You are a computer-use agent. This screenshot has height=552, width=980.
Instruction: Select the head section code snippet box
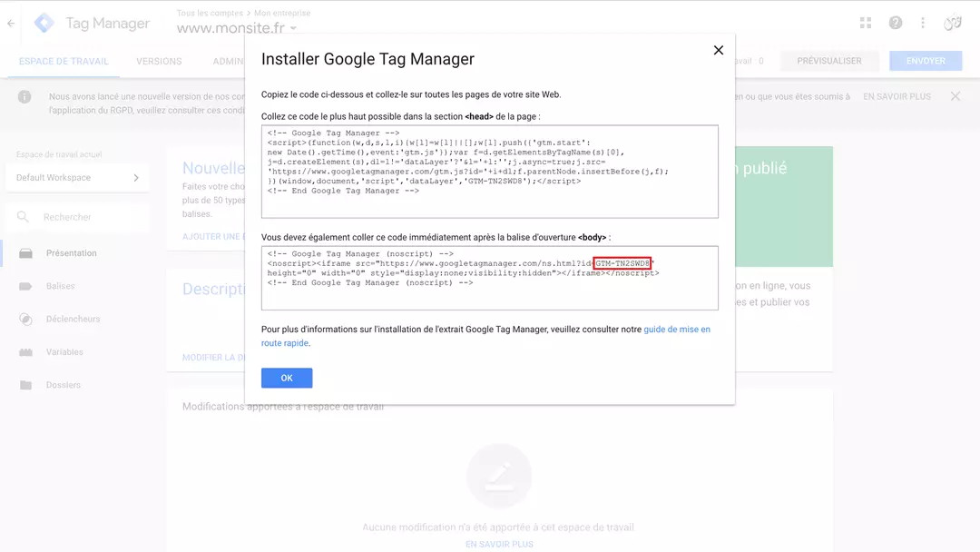pos(489,172)
